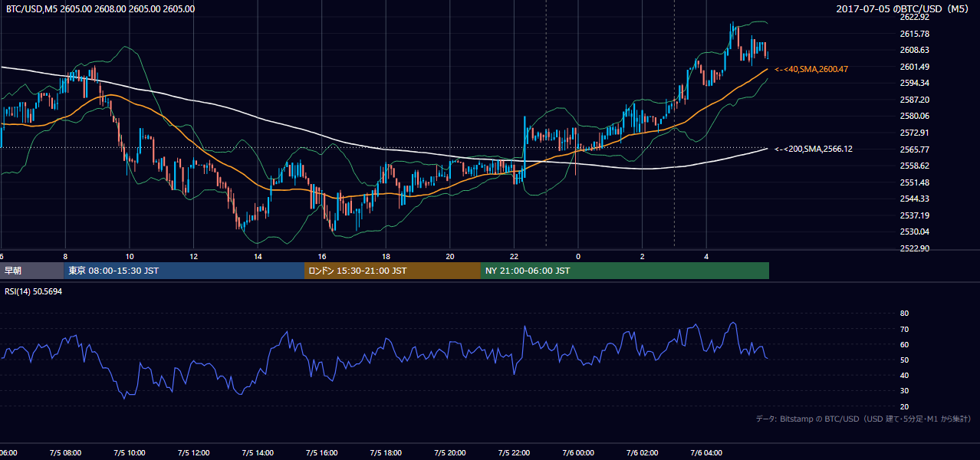This screenshot has height=460, width=980.
Task: Click price axis value 2587.20
Action: (x=914, y=100)
